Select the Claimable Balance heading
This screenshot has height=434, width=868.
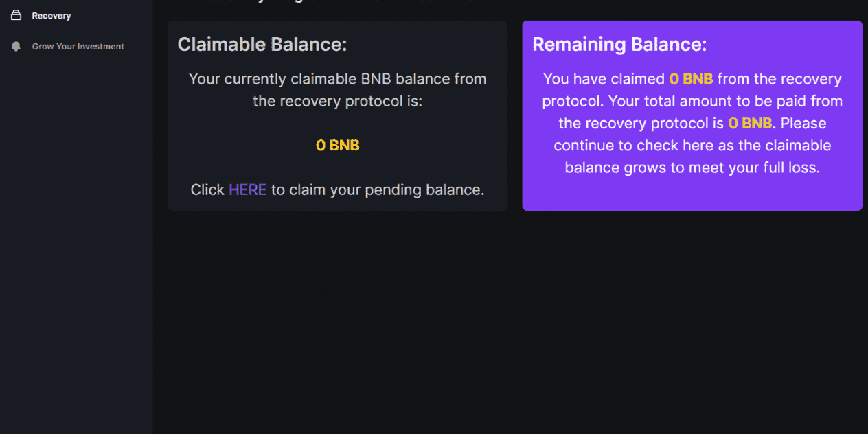[x=262, y=44]
